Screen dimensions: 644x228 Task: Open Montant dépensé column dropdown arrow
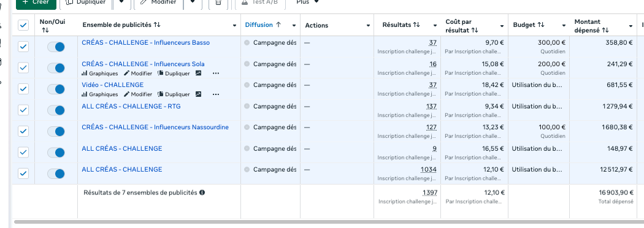[x=631, y=26]
